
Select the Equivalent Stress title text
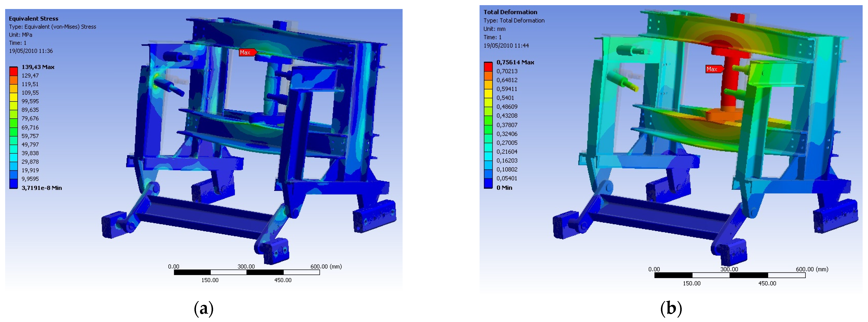pos(33,18)
